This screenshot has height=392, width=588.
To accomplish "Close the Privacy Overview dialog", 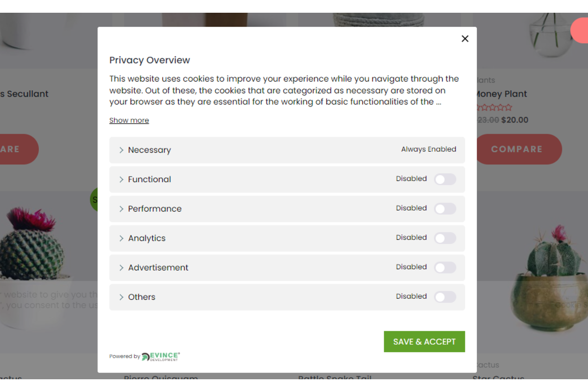I will [465, 39].
